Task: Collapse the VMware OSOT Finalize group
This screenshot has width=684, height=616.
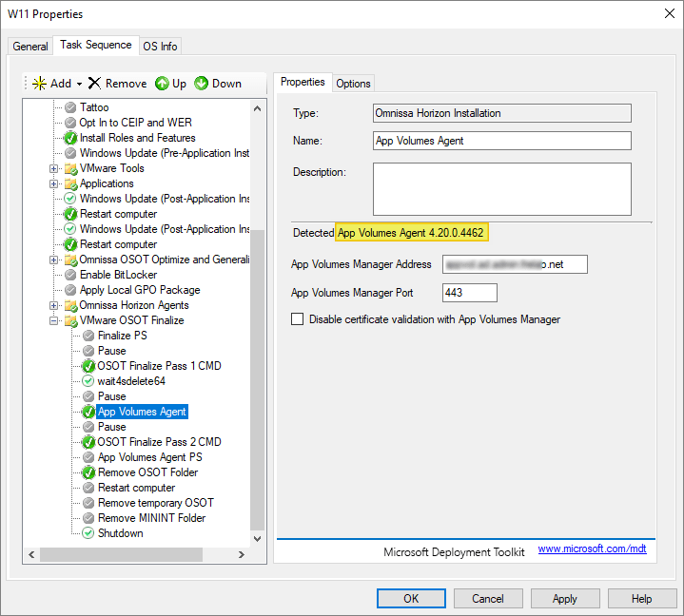Action: [54, 320]
